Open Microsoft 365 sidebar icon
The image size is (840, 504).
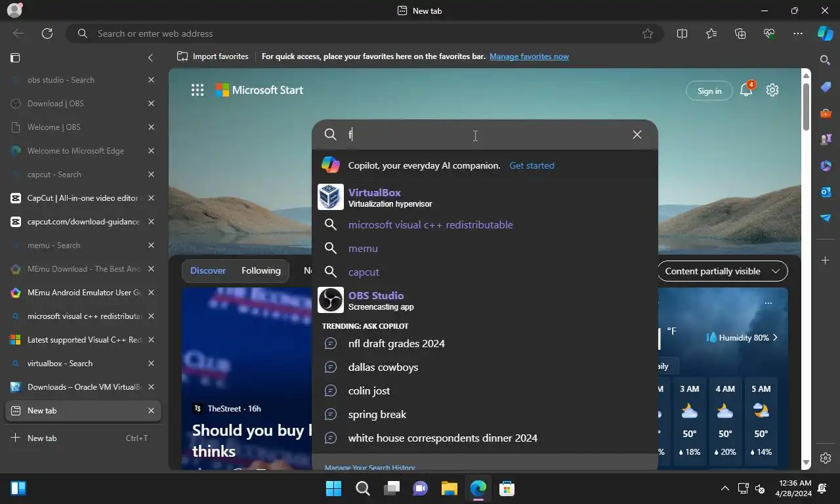coord(826,165)
